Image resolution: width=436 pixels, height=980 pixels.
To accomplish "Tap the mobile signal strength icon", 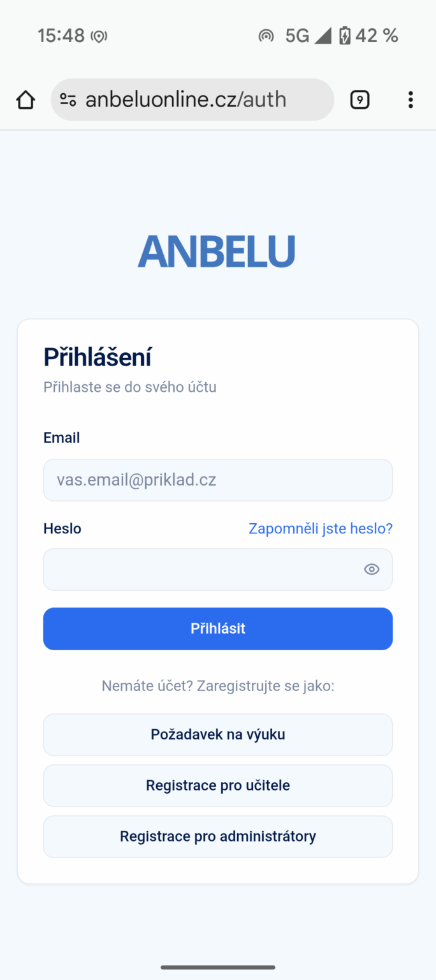I will pyautogui.click(x=323, y=36).
